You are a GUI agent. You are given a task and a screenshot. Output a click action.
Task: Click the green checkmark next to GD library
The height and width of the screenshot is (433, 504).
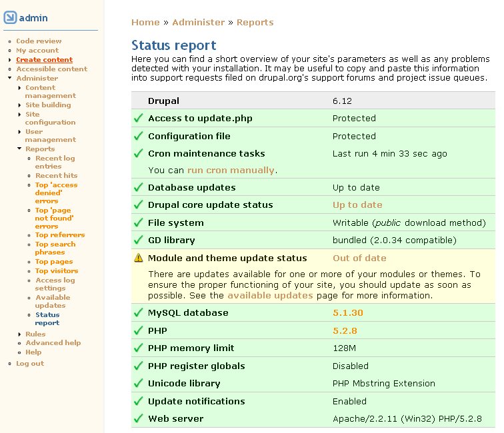[x=138, y=240]
